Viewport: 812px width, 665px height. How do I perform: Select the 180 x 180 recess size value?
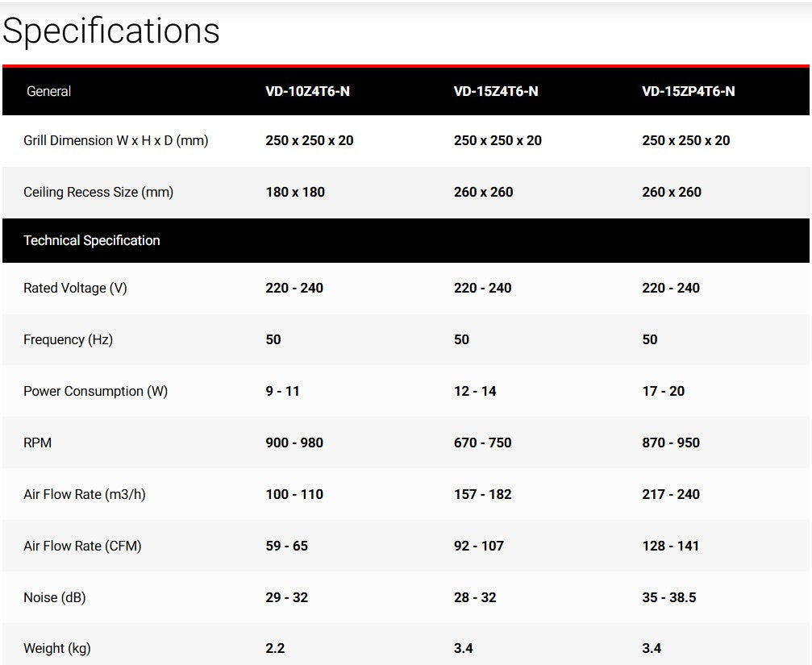click(x=295, y=192)
